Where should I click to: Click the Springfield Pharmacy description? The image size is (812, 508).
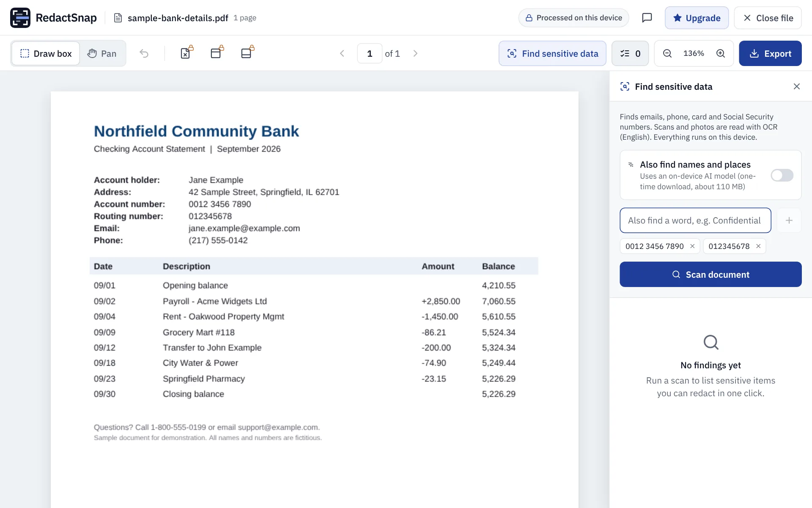click(204, 379)
